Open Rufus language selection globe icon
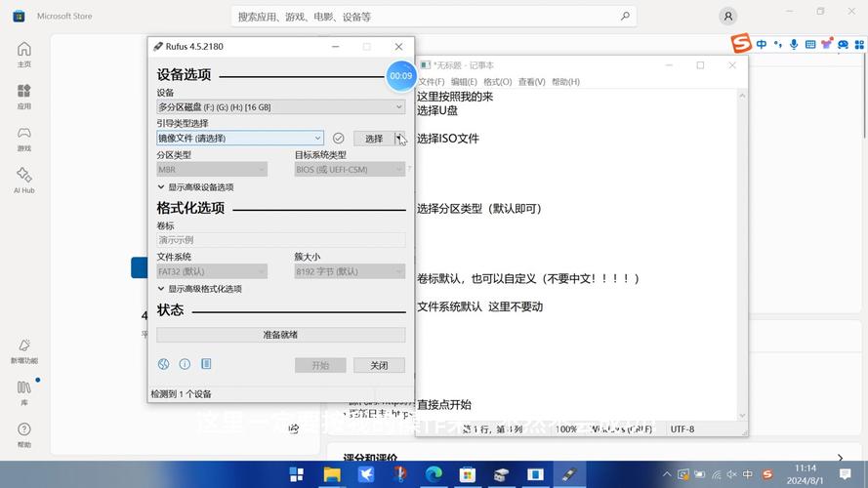The width and height of the screenshot is (868, 488). (x=163, y=364)
